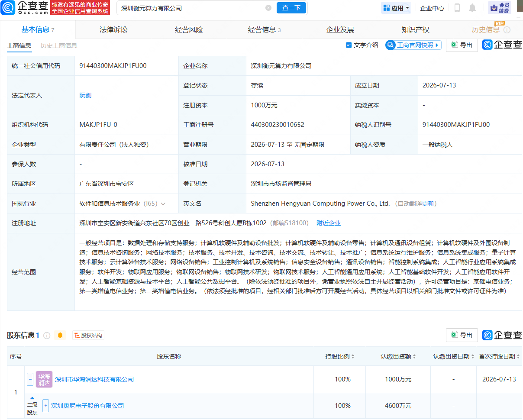Click the 文字介绍 button
The height and width of the screenshot is (420, 523).
pyautogui.click(x=362, y=45)
